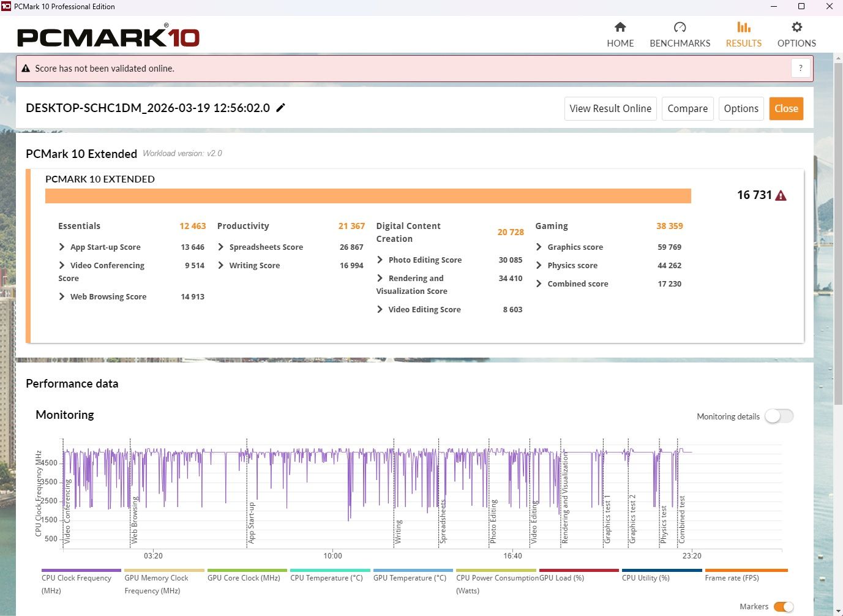Click the warning triangle in validation banner
This screenshot has width=843, height=616.
tap(26, 69)
